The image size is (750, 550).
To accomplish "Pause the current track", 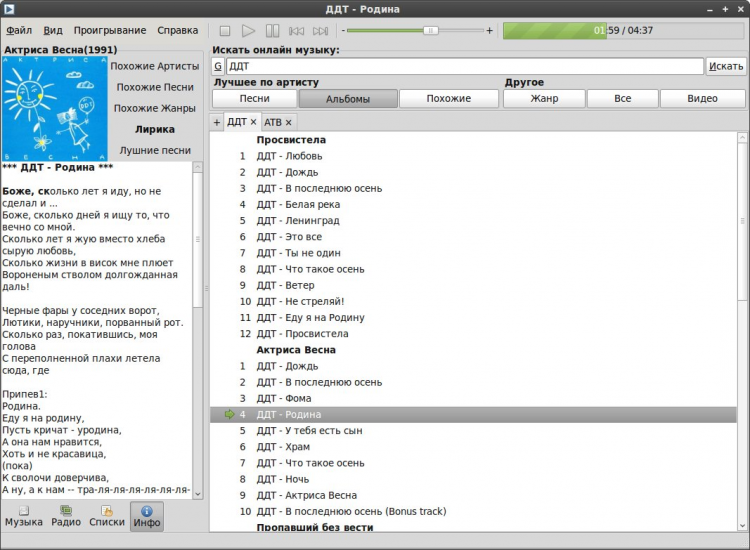I will (x=272, y=31).
